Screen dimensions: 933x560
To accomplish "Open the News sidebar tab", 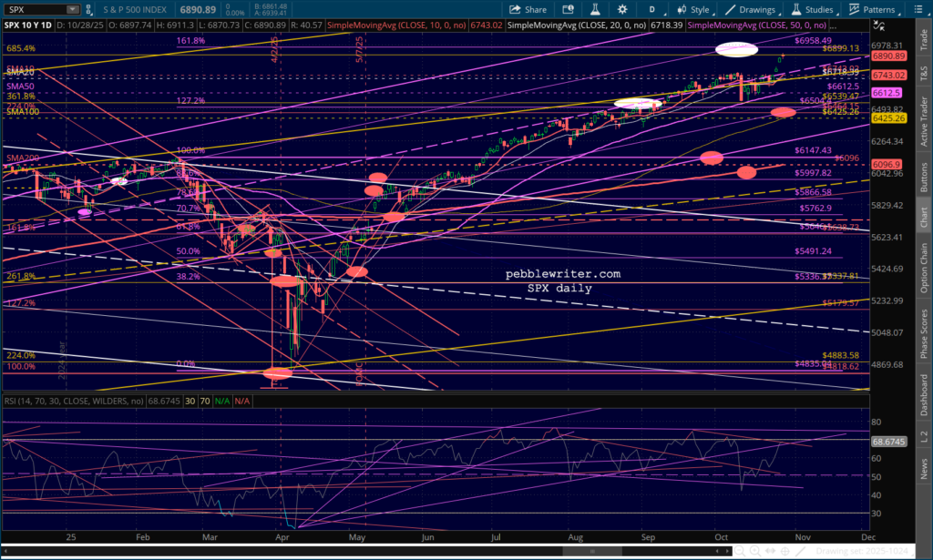I will point(924,468).
